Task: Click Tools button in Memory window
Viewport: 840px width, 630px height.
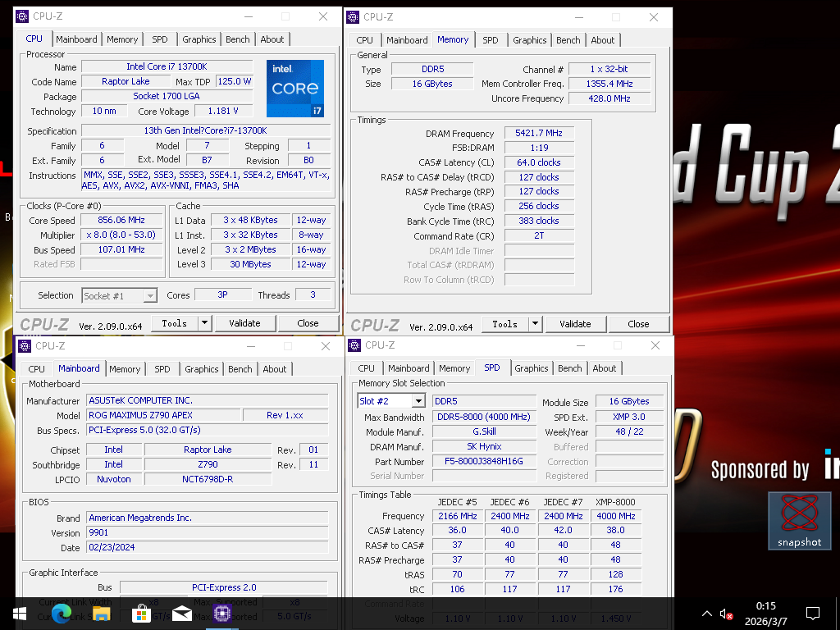Action: click(505, 324)
